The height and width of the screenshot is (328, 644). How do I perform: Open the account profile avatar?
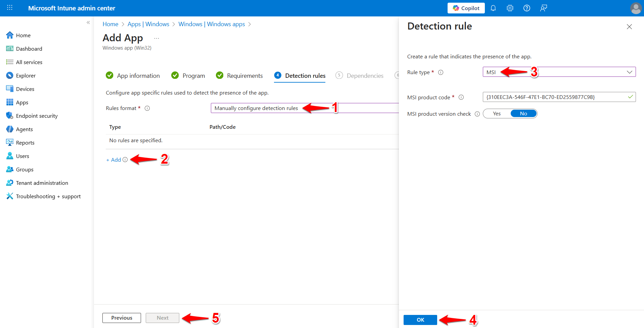tap(636, 8)
